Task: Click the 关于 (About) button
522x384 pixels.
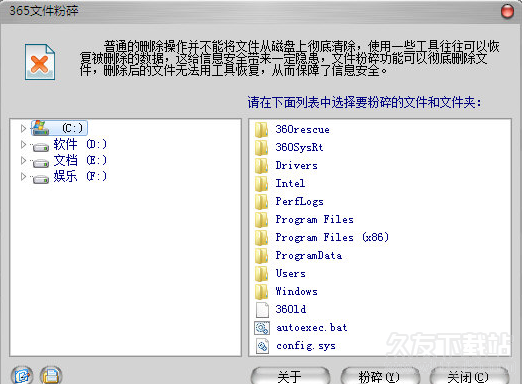Action: tap(290, 377)
